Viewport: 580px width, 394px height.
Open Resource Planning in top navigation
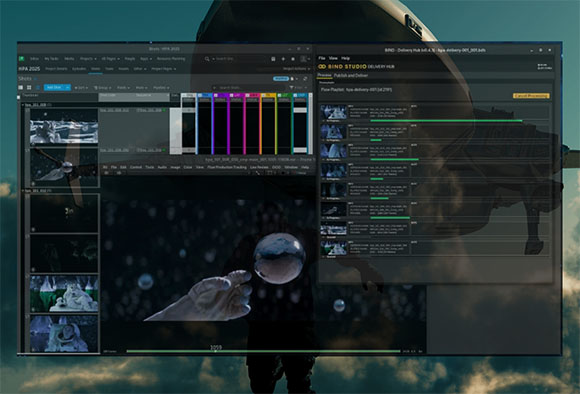(x=171, y=59)
